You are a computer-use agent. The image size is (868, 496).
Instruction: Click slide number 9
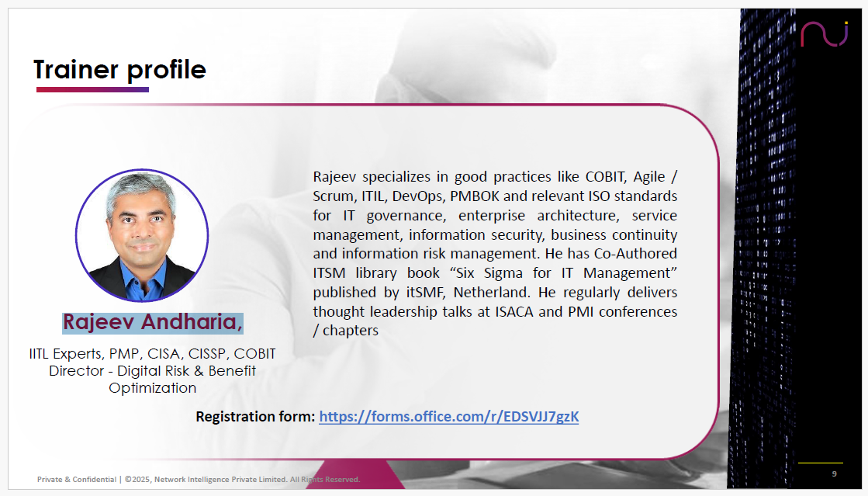834,473
